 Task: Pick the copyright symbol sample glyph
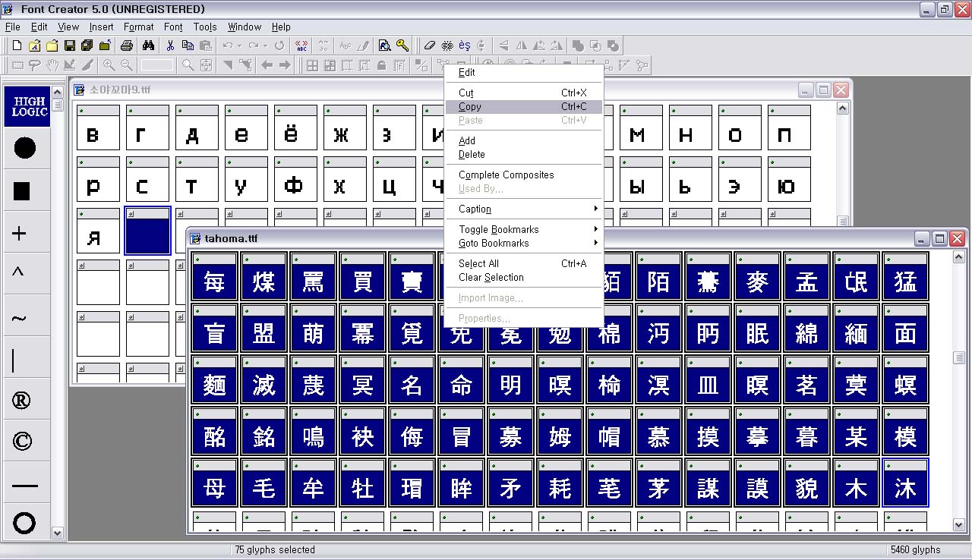coord(23,441)
